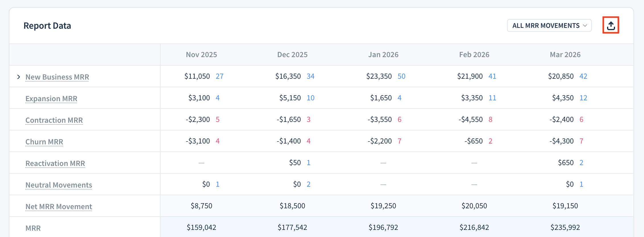This screenshot has width=644, height=237.
Task: Open the Reactivation MRR link
Action: [55, 163]
